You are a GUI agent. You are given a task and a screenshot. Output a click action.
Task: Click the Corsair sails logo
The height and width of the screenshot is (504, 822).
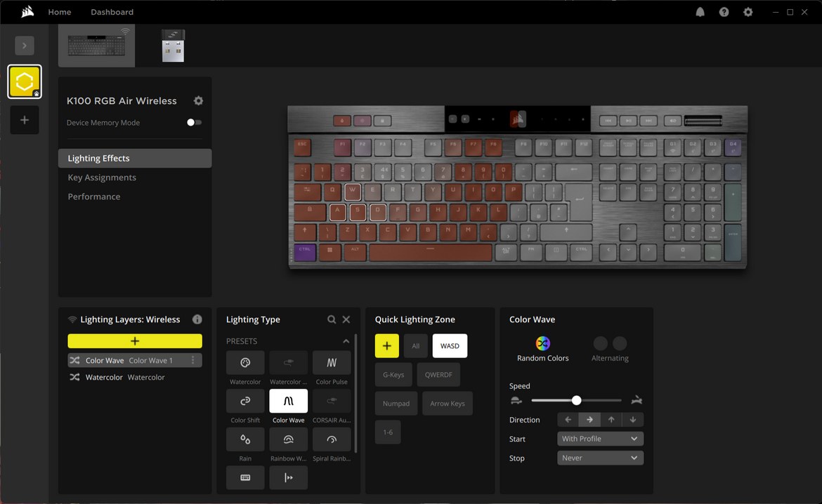point(27,11)
